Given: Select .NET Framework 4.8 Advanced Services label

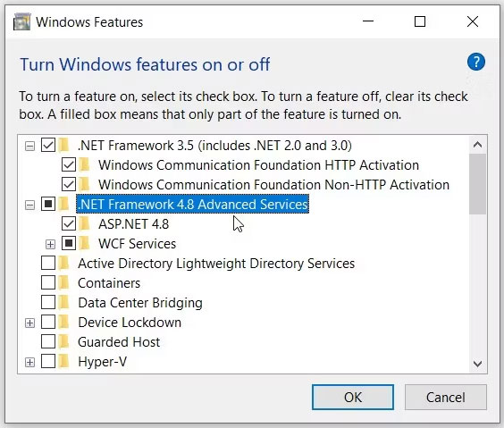Looking at the screenshot, I should point(192,204).
